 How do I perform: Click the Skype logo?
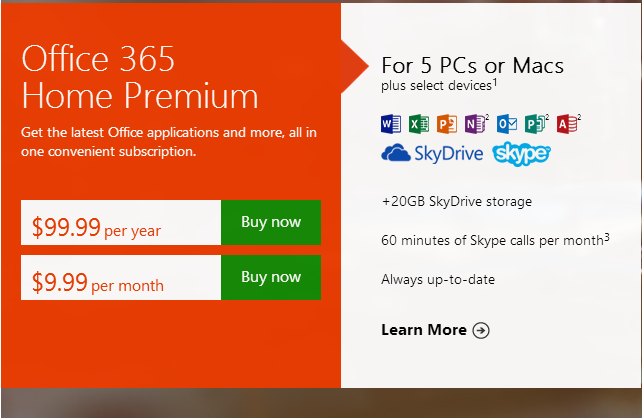coord(521,154)
